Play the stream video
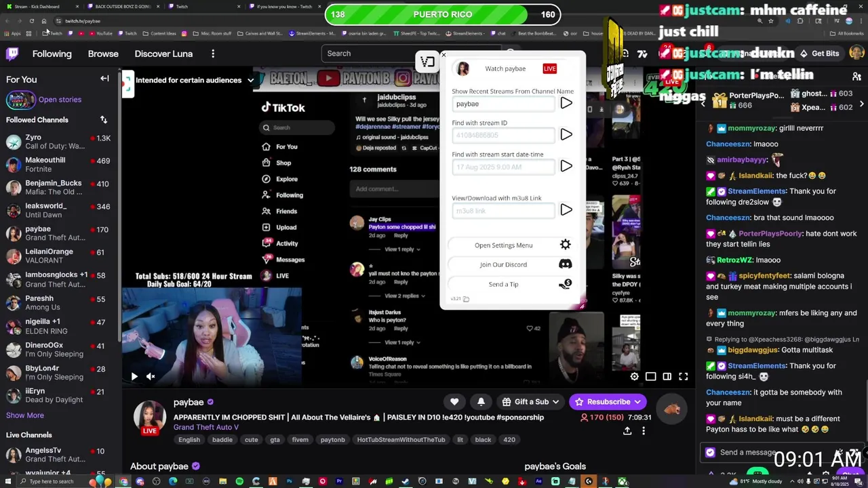Screen dimensions: 868x488 pyautogui.click(x=134, y=376)
